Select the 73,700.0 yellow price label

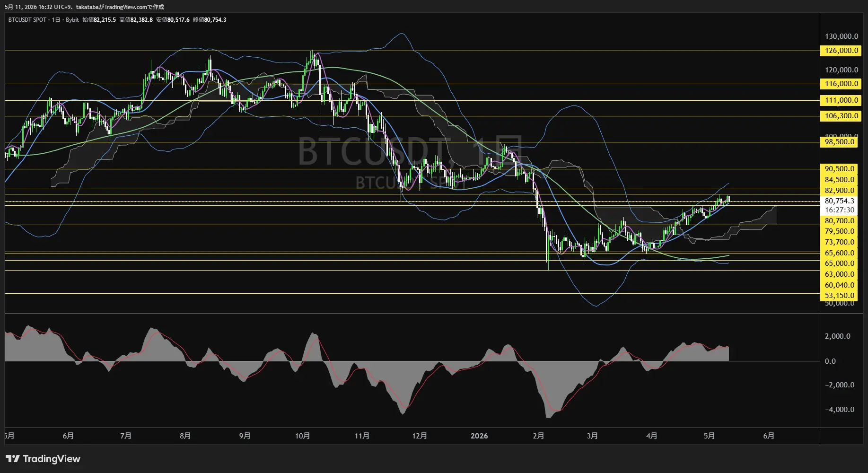point(839,242)
